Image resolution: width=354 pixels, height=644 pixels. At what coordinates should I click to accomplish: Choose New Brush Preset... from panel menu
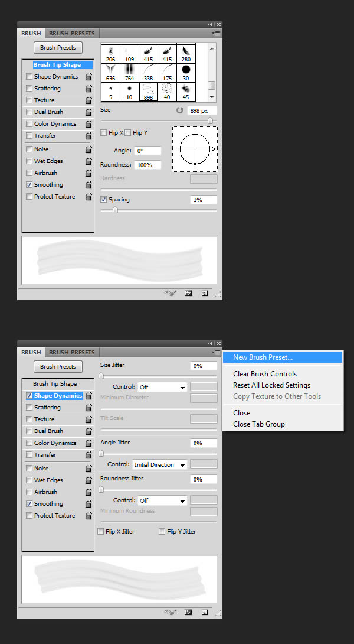(283, 357)
